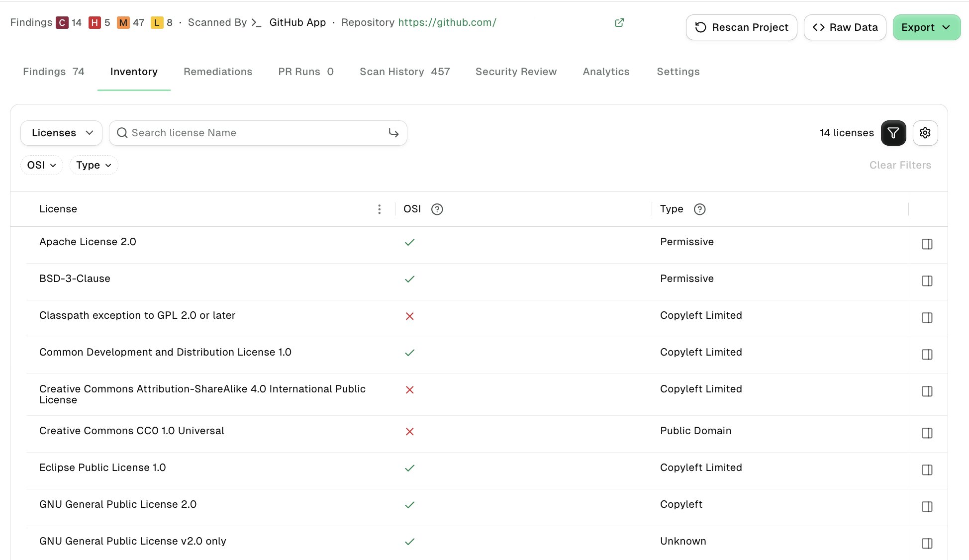
Task: Click the Medium findings badge
Action: tap(123, 22)
